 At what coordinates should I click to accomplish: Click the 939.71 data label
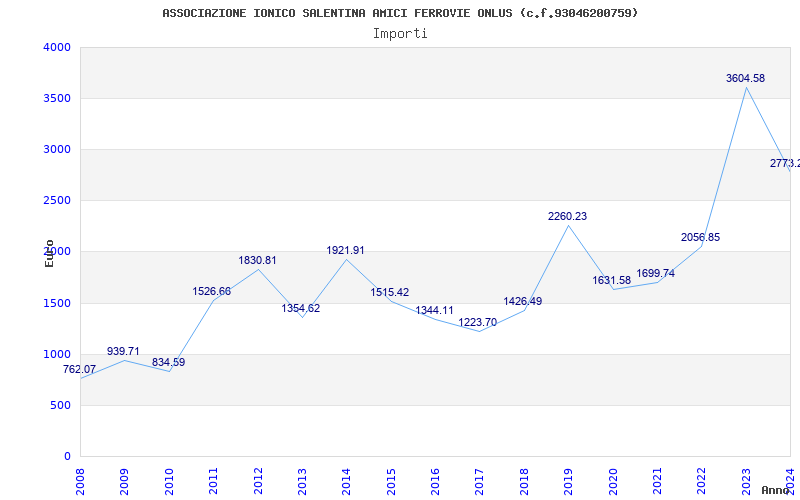tap(123, 352)
